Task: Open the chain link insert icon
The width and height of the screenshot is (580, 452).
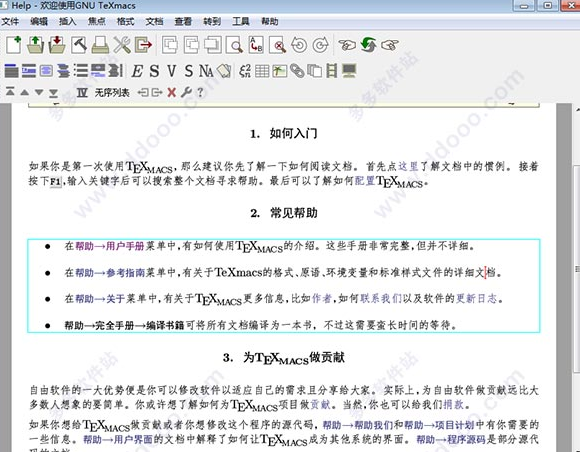Action: pos(297,71)
